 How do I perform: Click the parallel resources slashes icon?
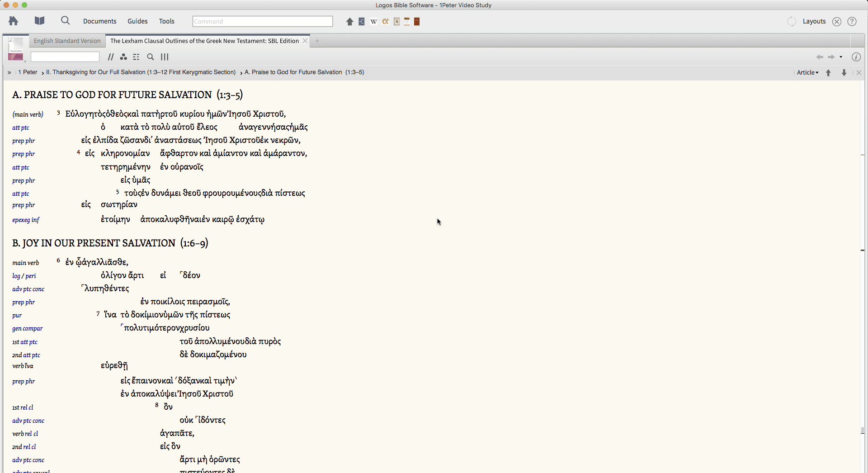111,57
